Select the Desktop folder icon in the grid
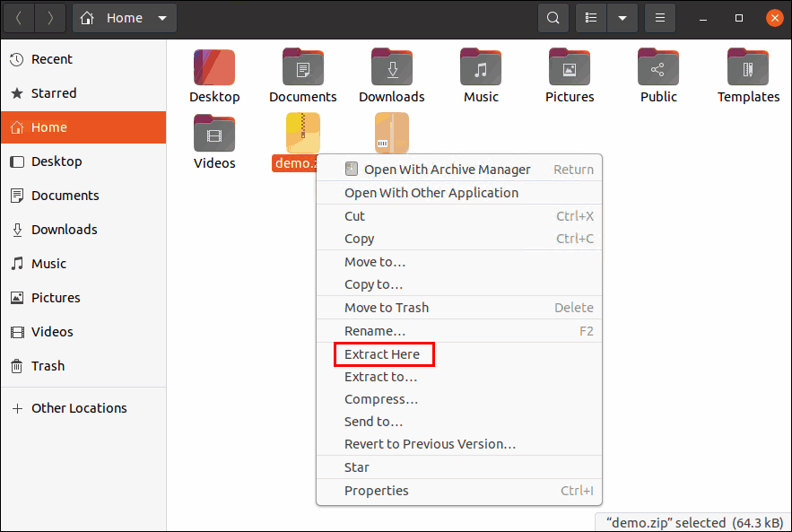This screenshot has height=532, width=792. (214, 67)
